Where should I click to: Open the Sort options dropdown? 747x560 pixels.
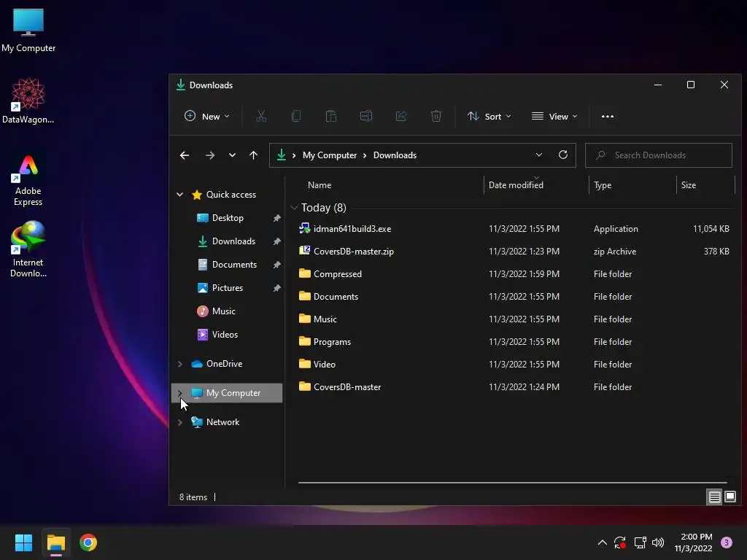click(489, 116)
